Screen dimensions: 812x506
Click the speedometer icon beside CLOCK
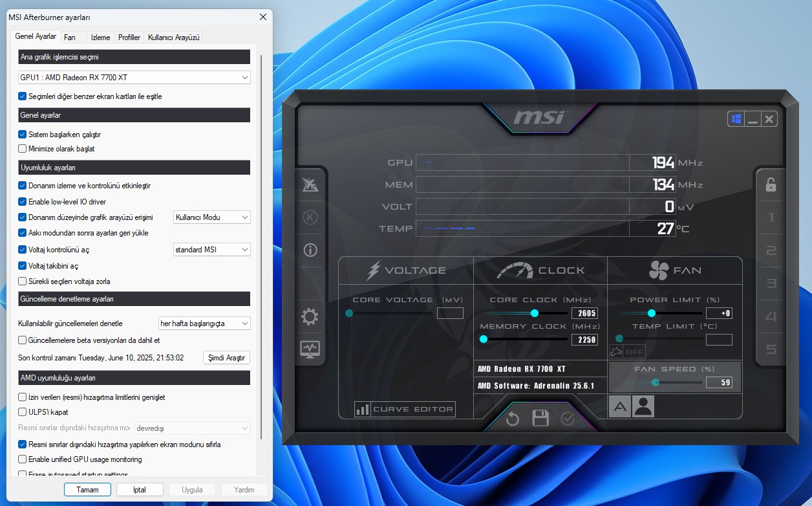click(x=515, y=270)
